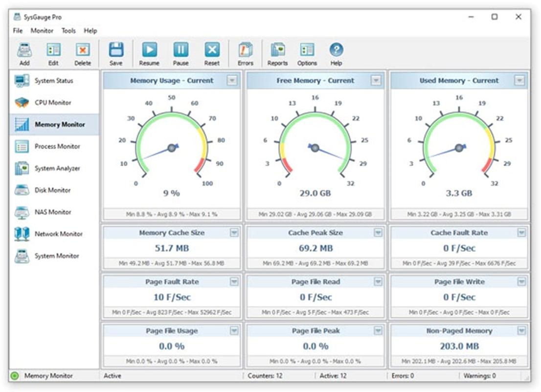Click the 69.2 MB cache peak value

pyautogui.click(x=316, y=248)
